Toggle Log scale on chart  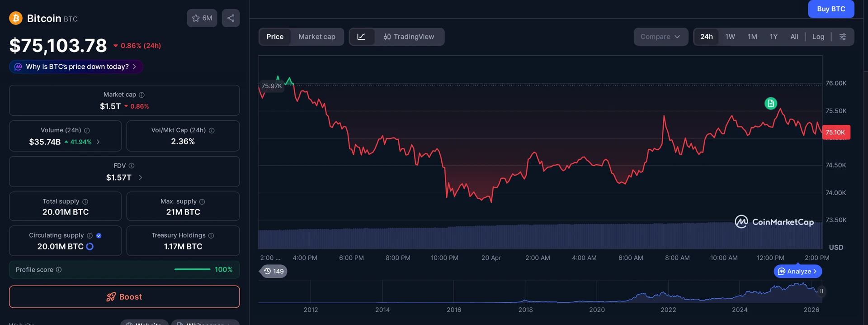818,37
